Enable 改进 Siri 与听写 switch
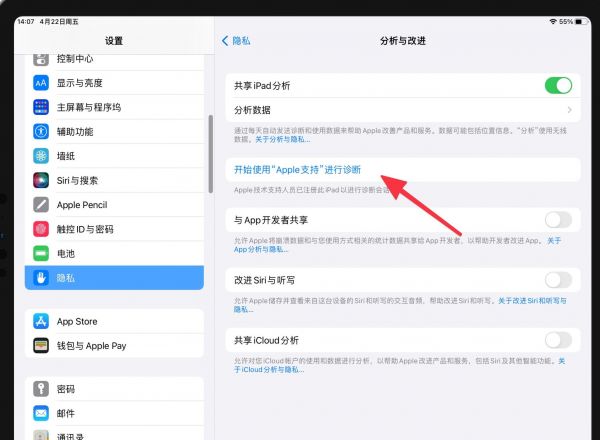600x440 pixels. 558,280
